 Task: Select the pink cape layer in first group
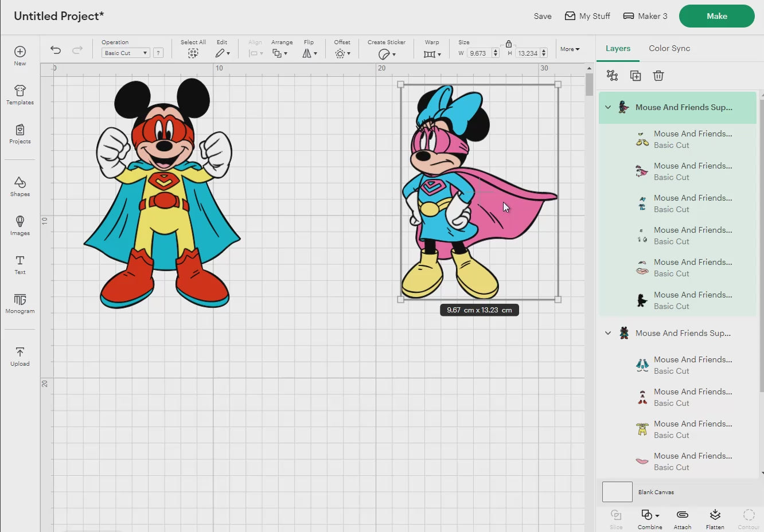point(677,171)
